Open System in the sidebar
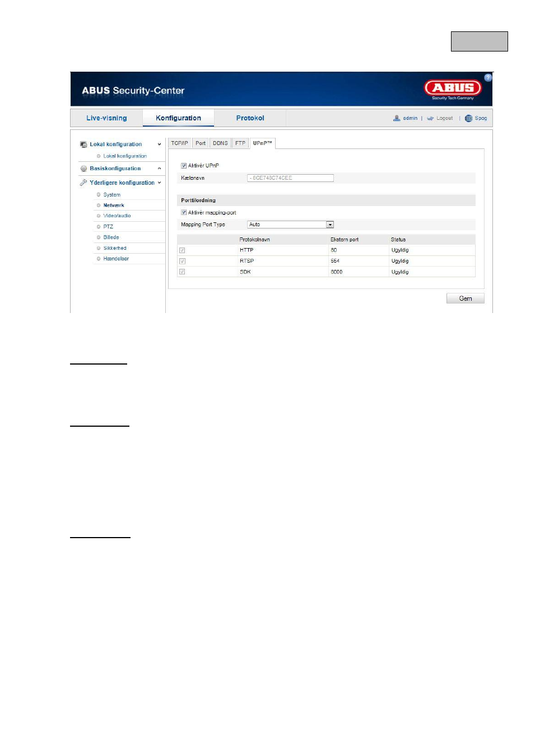Viewport: 535px width, 756px height. (112, 195)
